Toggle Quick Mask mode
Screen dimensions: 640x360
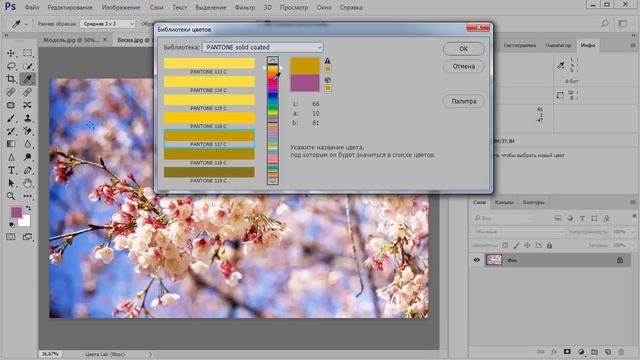(11, 237)
